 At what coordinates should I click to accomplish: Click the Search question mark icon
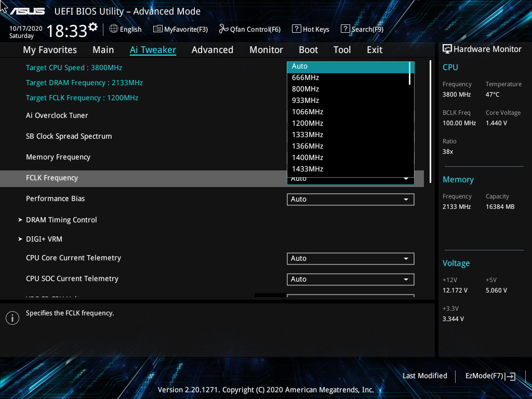[x=345, y=29]
